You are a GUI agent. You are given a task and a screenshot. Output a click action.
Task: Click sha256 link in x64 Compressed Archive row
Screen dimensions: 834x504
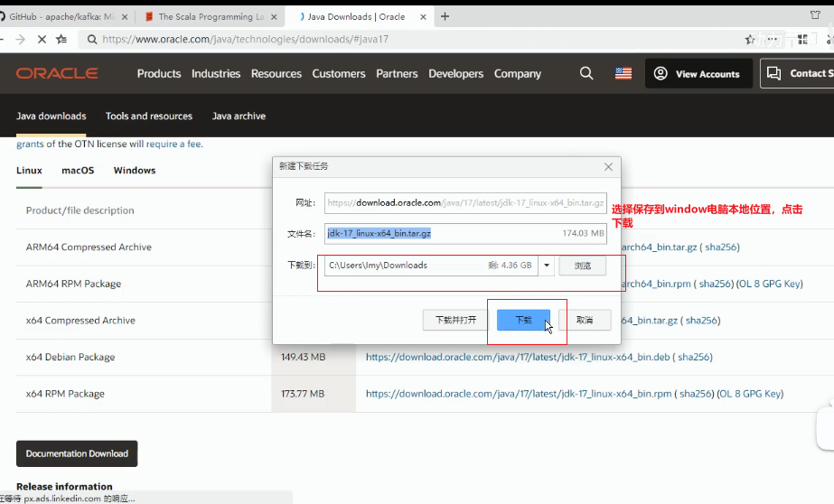(x=701, y=321)
